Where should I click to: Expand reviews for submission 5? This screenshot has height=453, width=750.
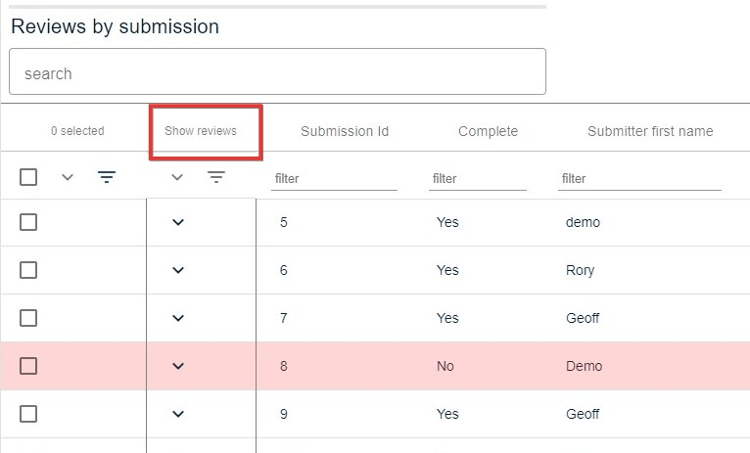click(178, 222)
